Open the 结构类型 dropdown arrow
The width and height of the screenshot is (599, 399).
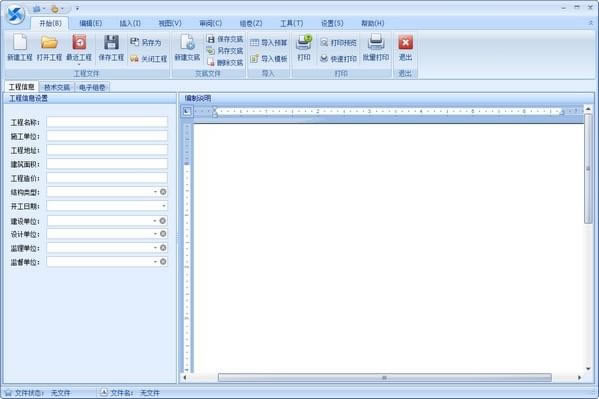[155, 192]
